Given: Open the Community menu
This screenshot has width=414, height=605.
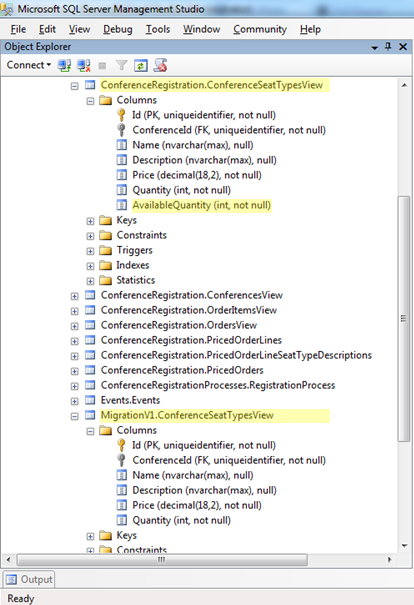Looking at the screenshot, I should pyautogui.click(x=260, y=29).
